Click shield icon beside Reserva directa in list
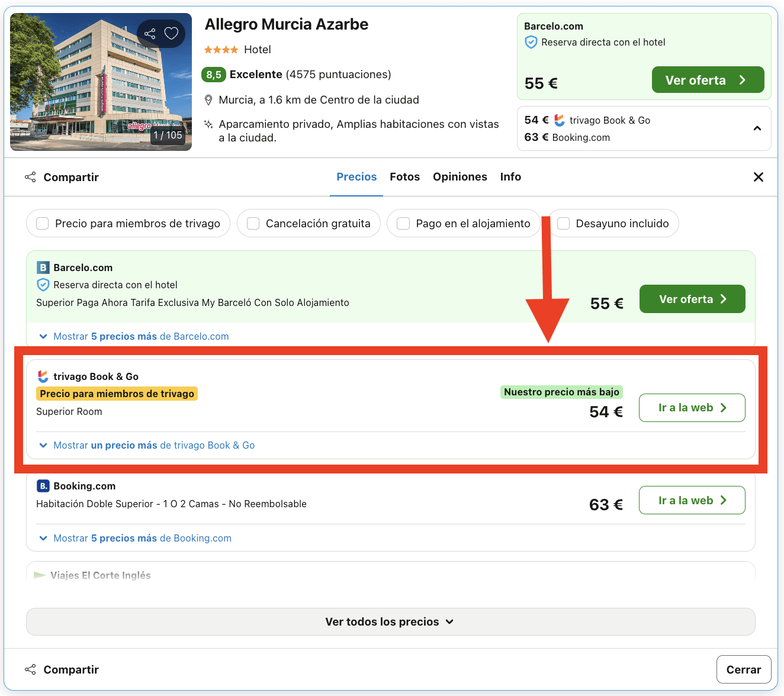784x696 pixels. [x=43, y=285]
